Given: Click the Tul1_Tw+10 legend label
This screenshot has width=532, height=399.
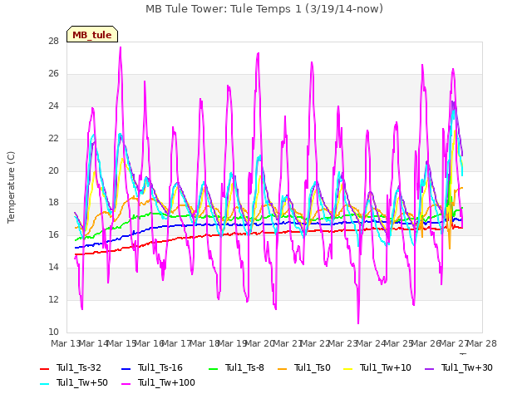Looking at the screenshot, I should [x=386, y=367].
